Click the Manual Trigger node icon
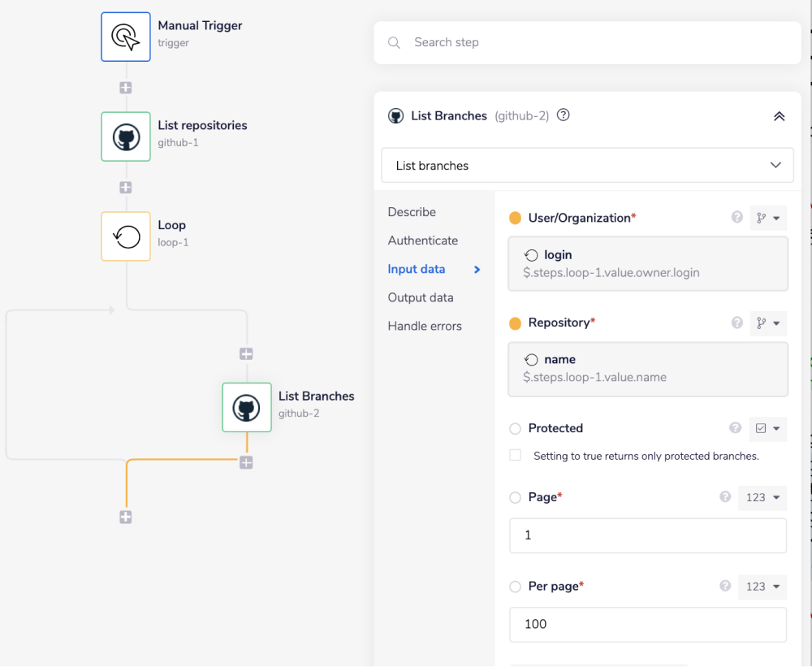The width and height of the screenshot is (812, 667). click(x=125, y=37)
